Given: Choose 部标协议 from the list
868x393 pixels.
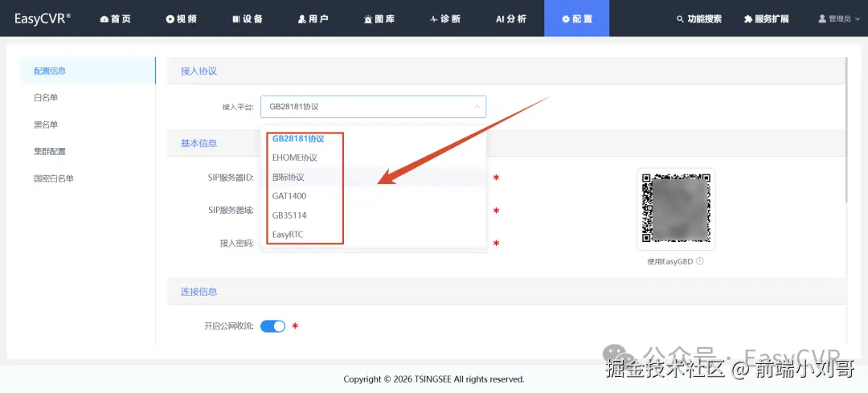Looking at the screenshot, I should click(373, 177).
